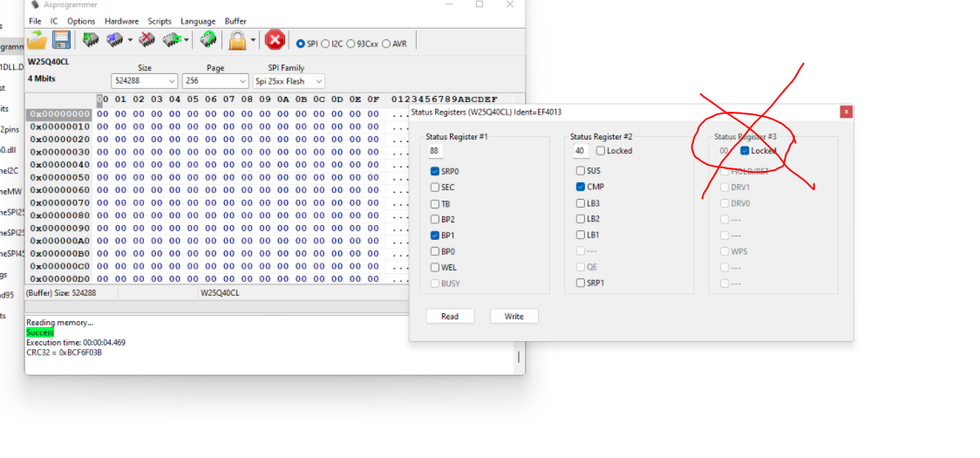Write the IC with the blue-arrow chip icon
The width and height of the screenshot is (980, 458).
click(114, 40)
